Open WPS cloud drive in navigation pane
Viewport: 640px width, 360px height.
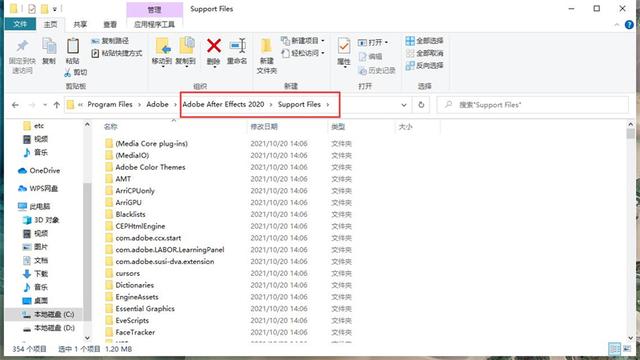pos(38,188)
